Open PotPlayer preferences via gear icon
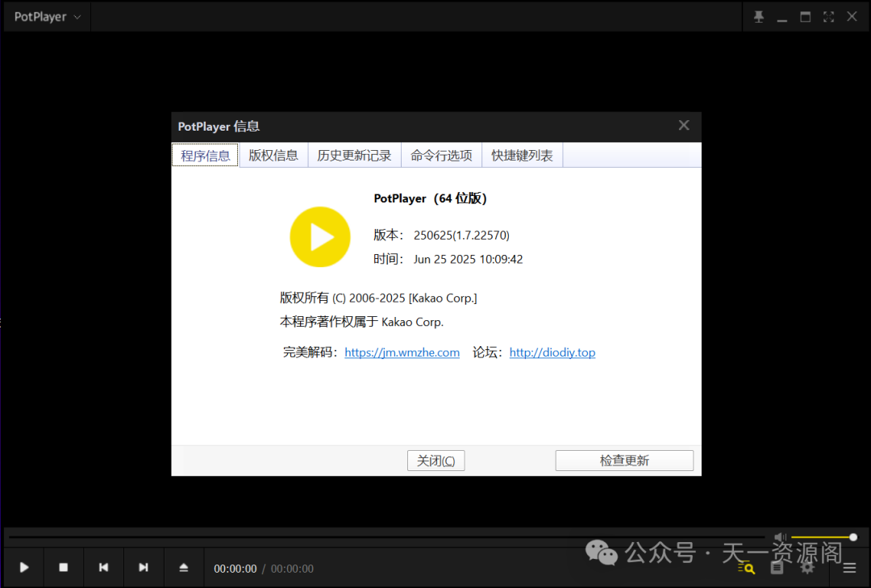 coord(807,567)
